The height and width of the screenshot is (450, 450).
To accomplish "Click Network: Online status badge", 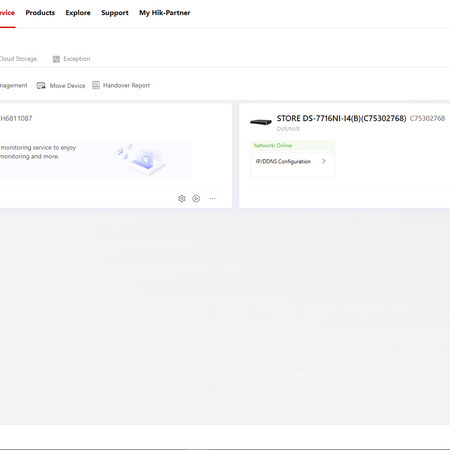I will [x=292, y=145].
